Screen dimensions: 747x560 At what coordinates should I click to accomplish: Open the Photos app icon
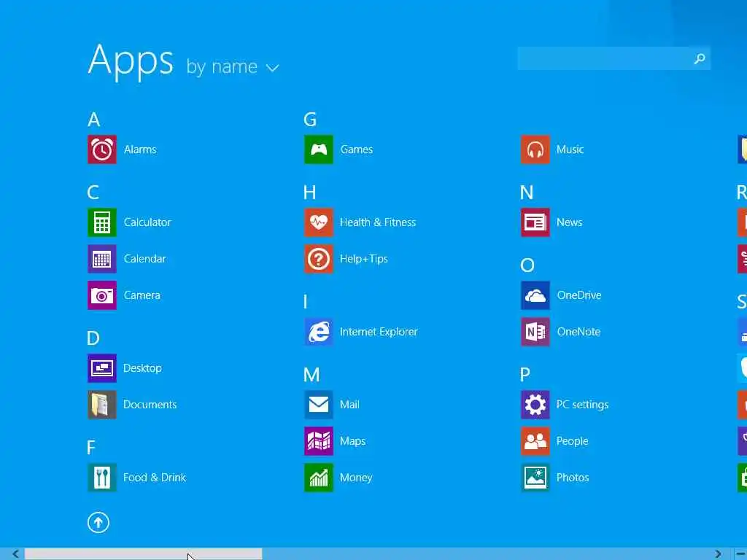535,478
